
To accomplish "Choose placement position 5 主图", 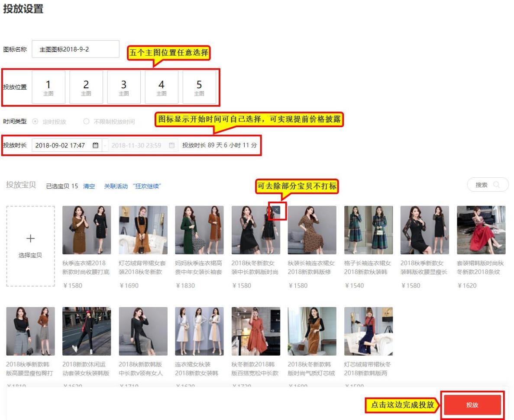I will [x=199, y=87].
